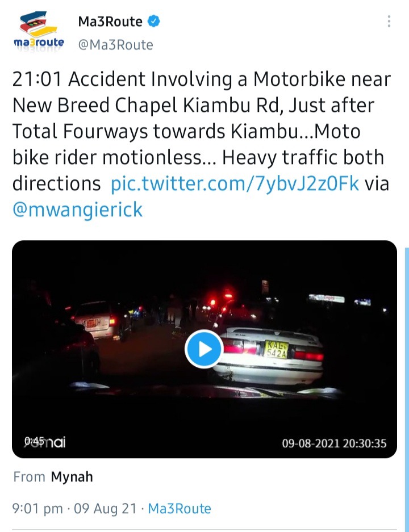Open the three-dot tweet options menu
409x532 pixels.
pos(389,22)
